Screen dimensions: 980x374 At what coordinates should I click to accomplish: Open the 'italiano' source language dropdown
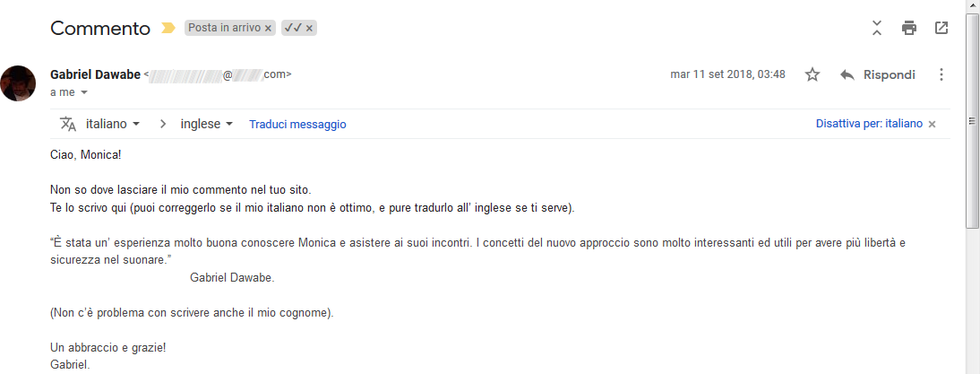pos(113,124)
